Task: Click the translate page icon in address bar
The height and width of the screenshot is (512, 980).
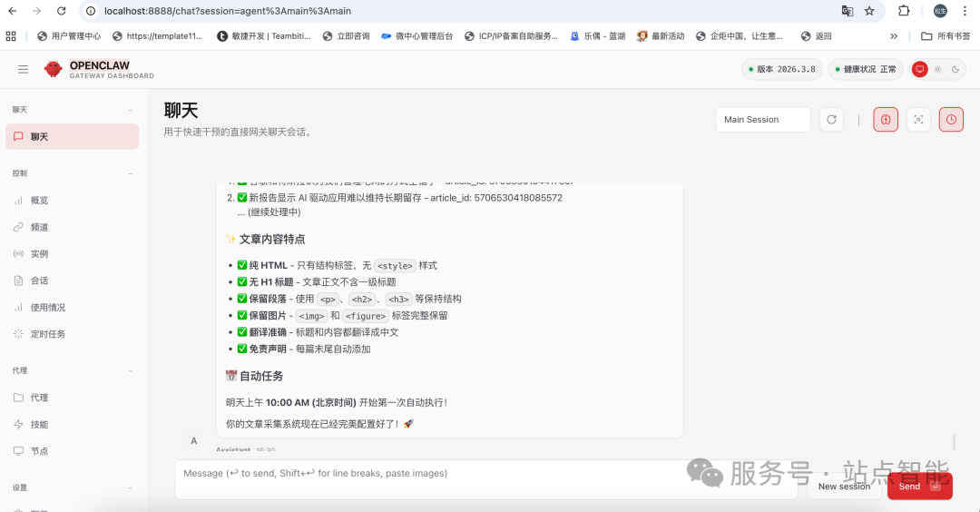Action: [848, 11]
